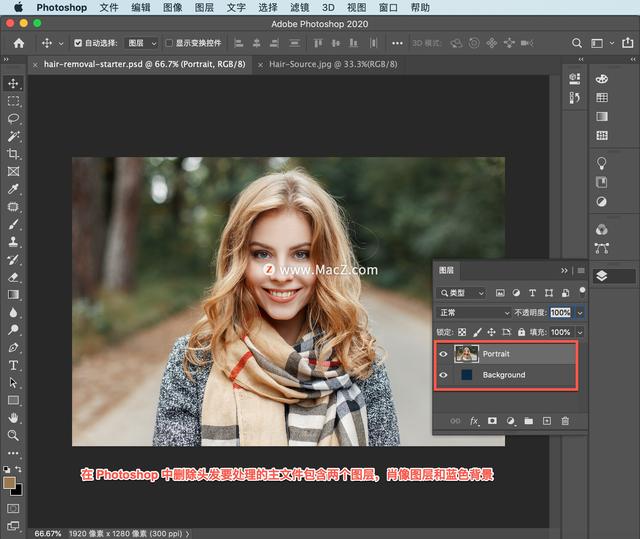Image resolution: width=640 pixels, height=539 pixels.
Task: Select the Background layer name
Action: (x=504, y=375)
